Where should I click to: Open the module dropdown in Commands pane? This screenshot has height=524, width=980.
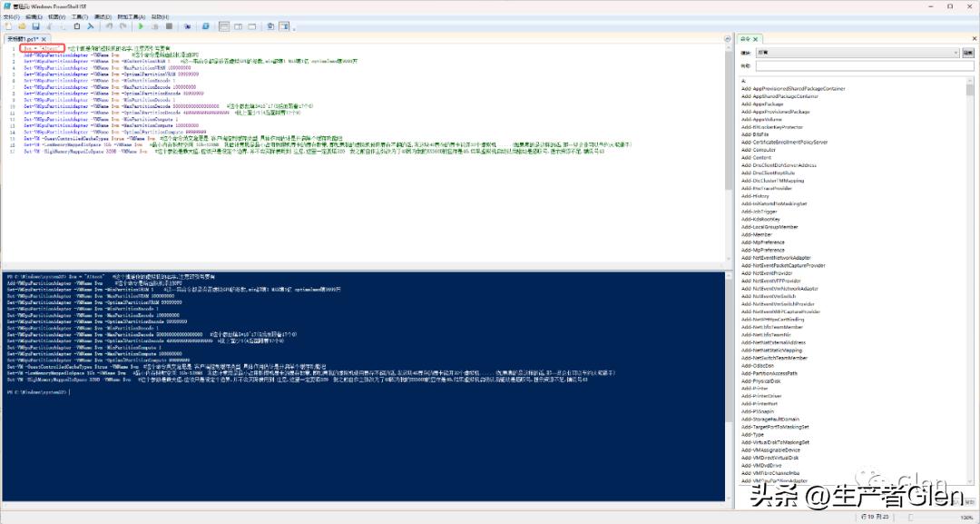click(x=857, y=53)
